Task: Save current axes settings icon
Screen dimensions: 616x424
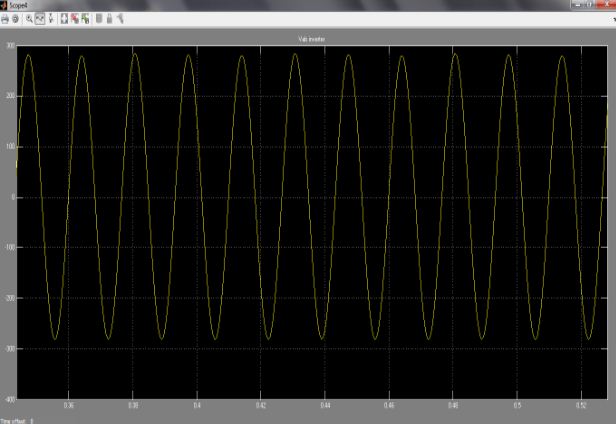Action: click(75, 19)
